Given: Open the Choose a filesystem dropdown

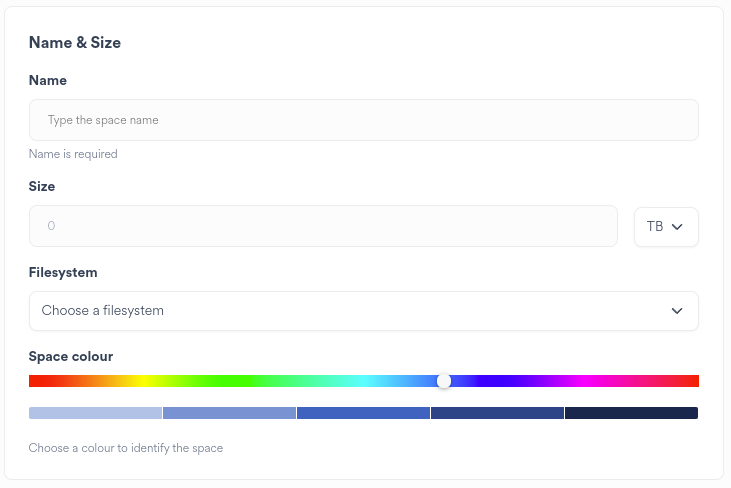Looking at the screenshot, I should tap(363, 311).
